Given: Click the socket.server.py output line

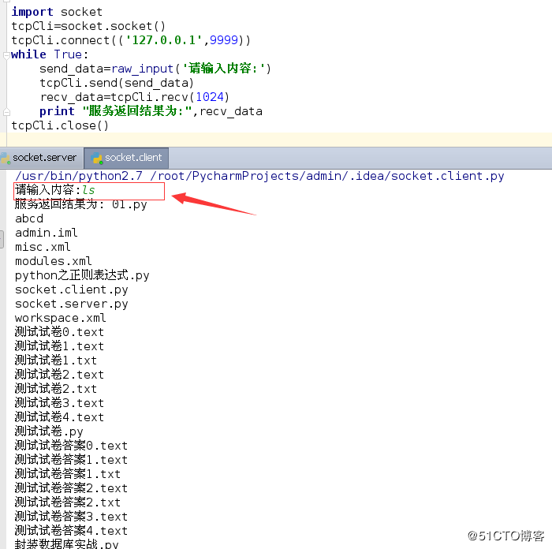Looking at the screenshot, I should pyautogui.click(x=71, y=304).
